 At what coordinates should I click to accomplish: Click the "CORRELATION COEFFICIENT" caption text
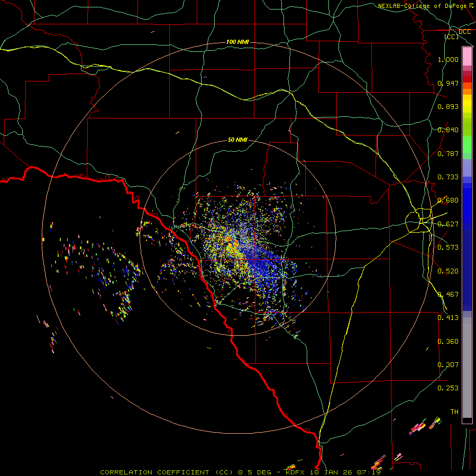154,472
